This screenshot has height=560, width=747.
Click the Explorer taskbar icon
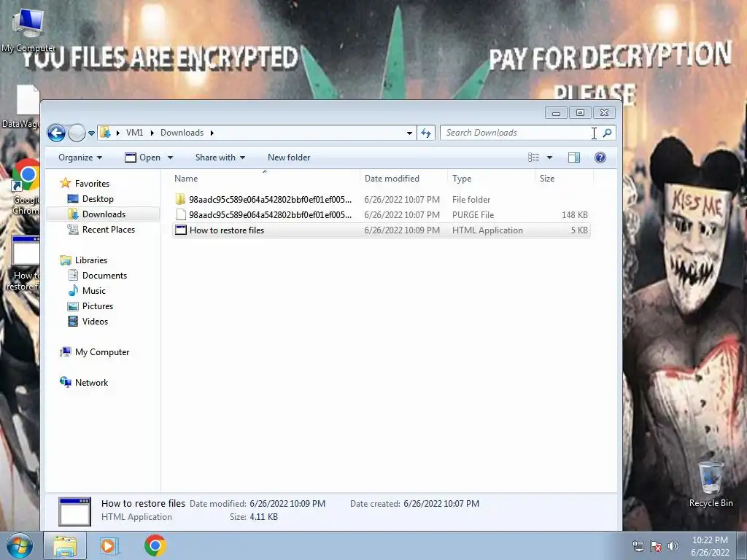tap(65, 545)
